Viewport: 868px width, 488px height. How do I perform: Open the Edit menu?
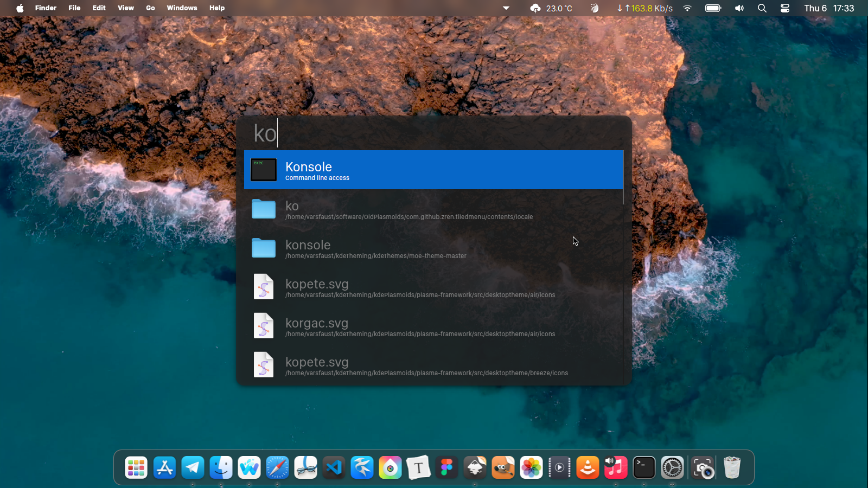[x=99, y=8]
